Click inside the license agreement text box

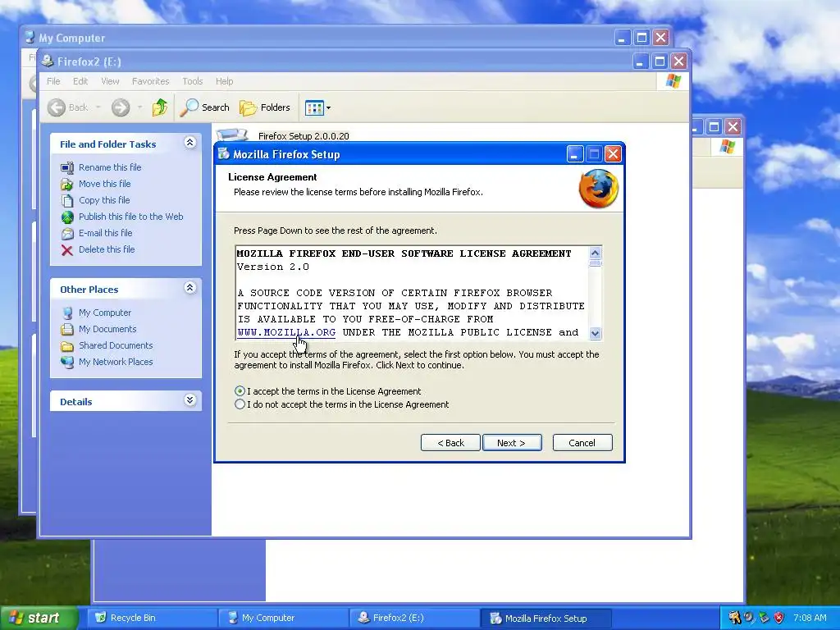[x=412, y=293]
